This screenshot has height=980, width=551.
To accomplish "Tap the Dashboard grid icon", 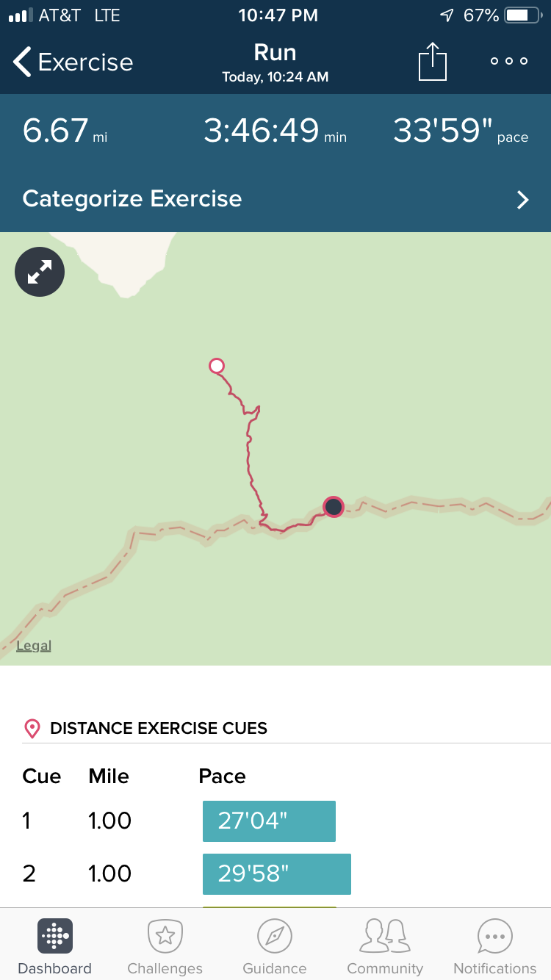I will 54,936.
